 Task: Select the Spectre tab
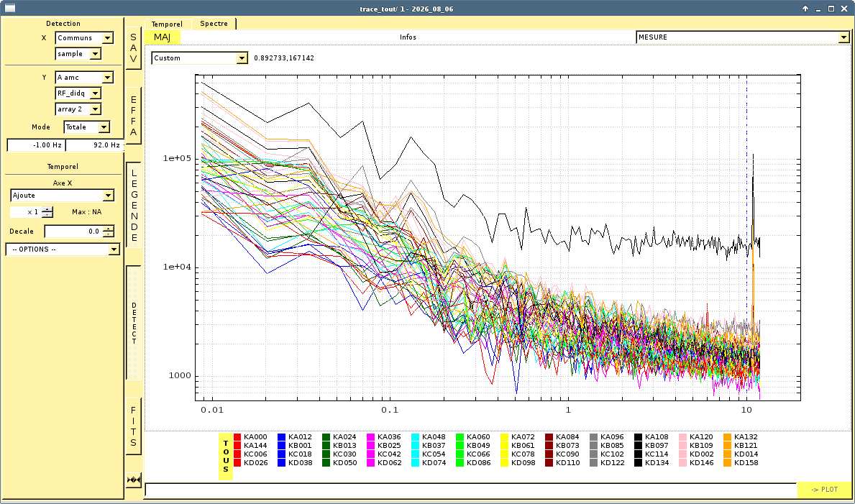(x=214, y=24)
